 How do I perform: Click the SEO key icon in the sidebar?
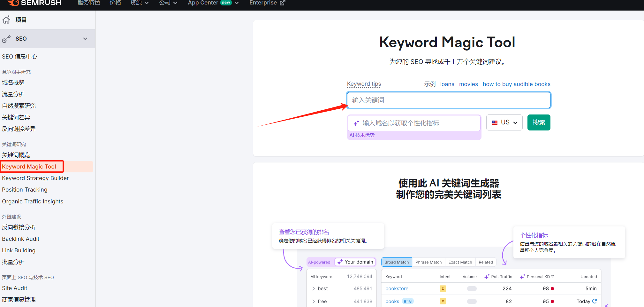6,38
